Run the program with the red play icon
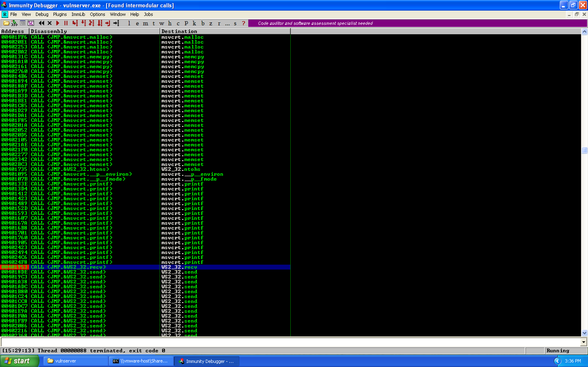The width and height of the screenshot is (588, 367). (58, 23)
